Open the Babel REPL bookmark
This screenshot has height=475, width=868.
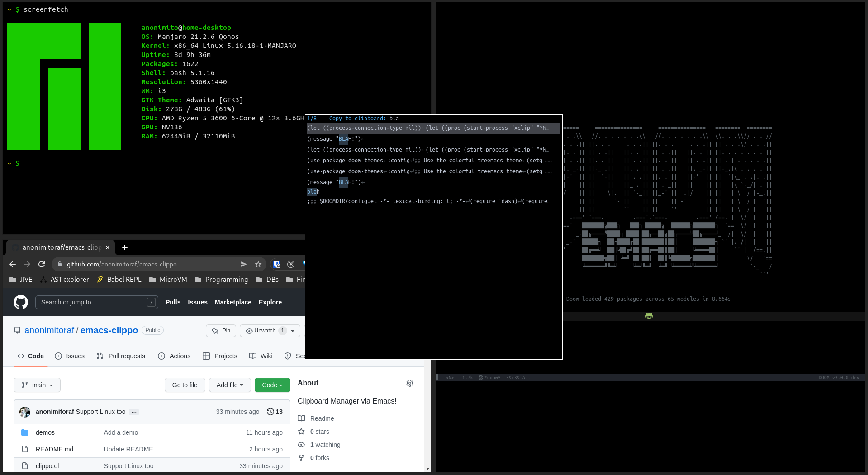119,280
